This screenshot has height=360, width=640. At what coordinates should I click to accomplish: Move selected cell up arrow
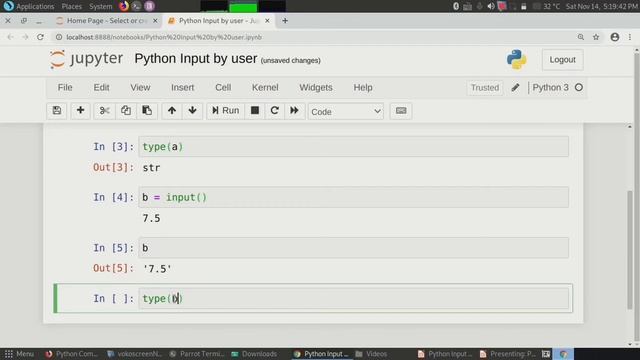tap(172, 111)
